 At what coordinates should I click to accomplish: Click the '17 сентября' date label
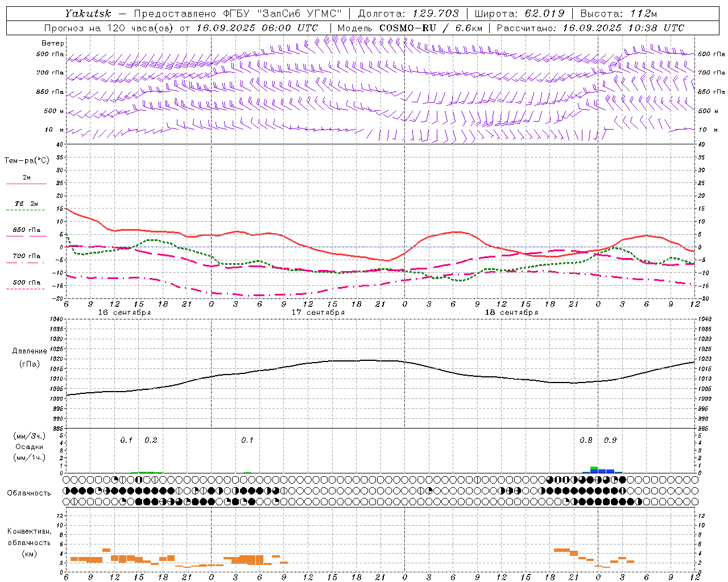pos(318,313)
